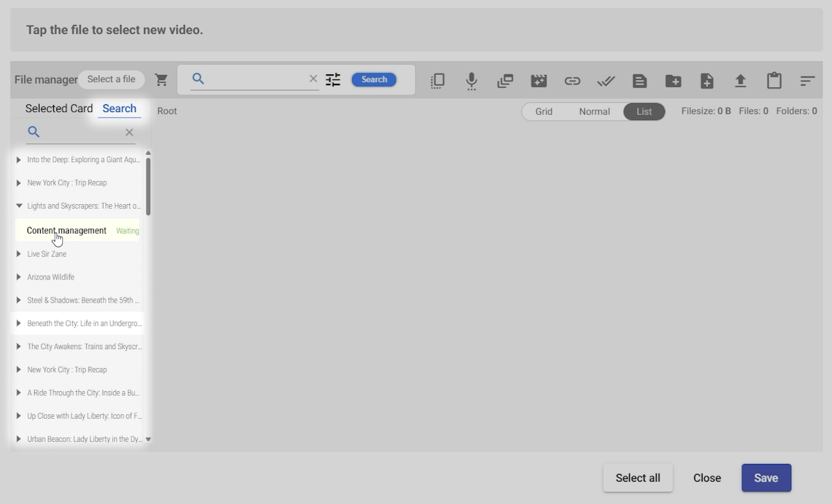Switch to Grid view mode
Viewport: 832px width, 504px height.
(543, 112)
